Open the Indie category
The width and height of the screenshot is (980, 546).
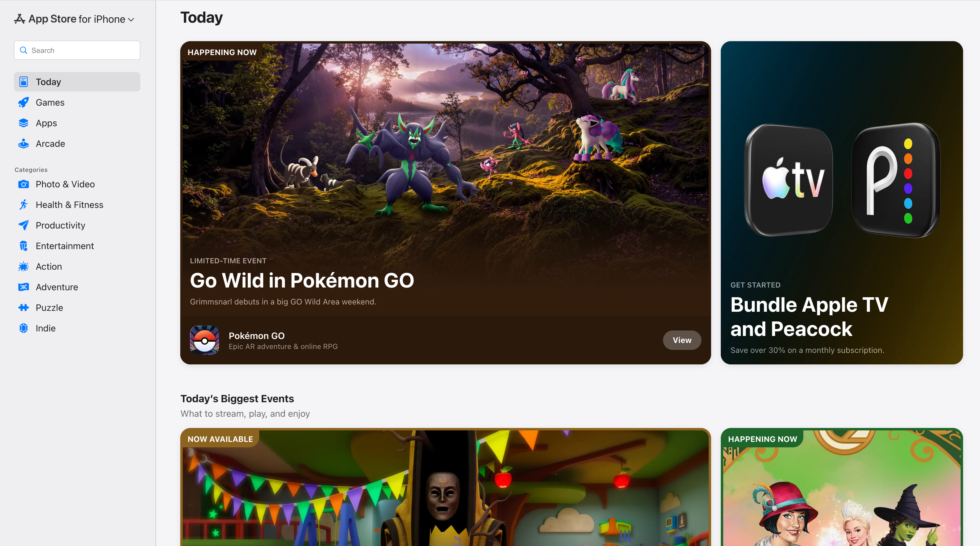click(46, 328)
